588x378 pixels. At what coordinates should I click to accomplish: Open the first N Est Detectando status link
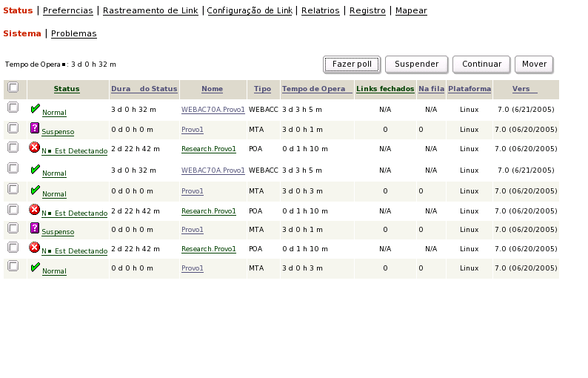[74, 151]
